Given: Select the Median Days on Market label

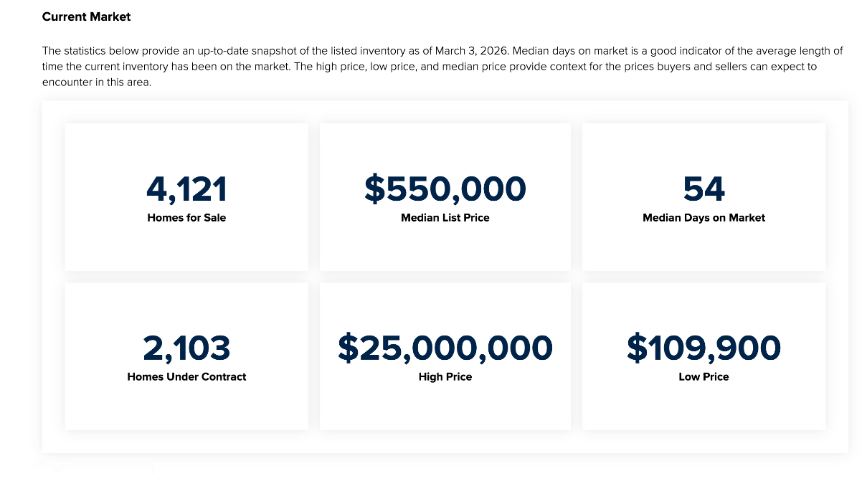Looking at the screenshot, I should point(704,218).
